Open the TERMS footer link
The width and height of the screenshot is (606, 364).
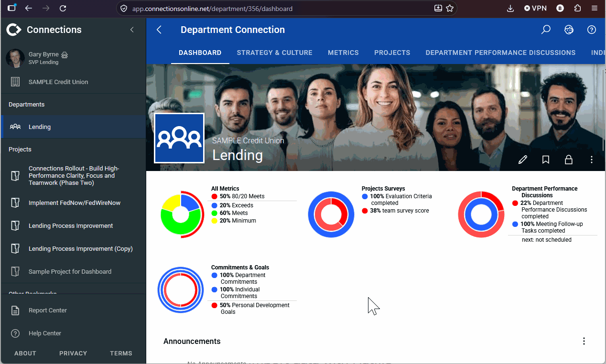(x=121, y=353)
